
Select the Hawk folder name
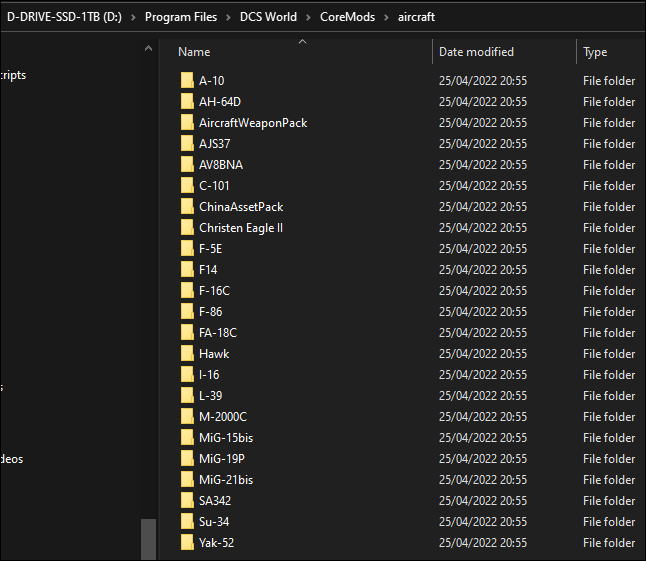coord(214,354)
